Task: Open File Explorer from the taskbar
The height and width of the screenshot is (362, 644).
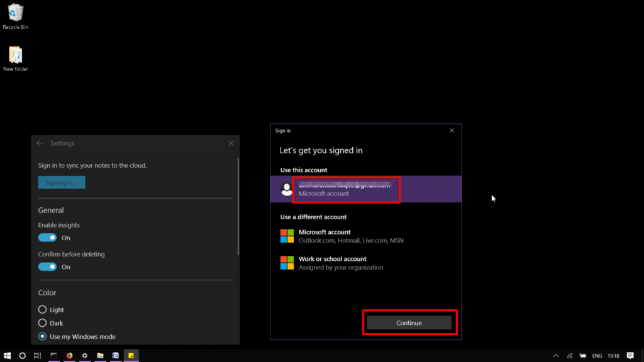Action: 100,356
